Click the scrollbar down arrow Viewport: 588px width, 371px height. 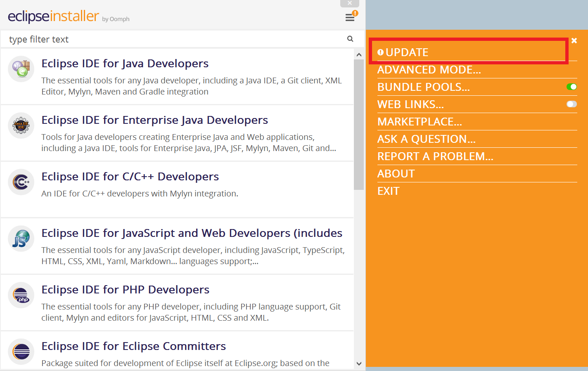click(359, 364)
